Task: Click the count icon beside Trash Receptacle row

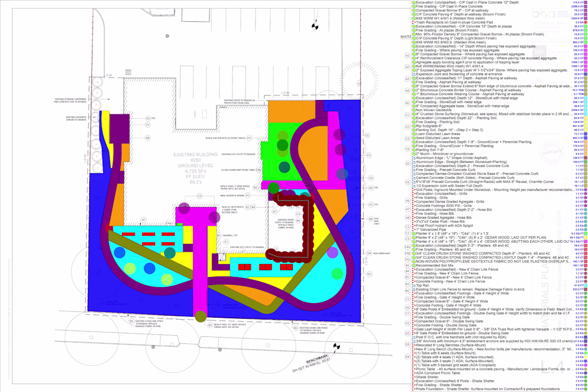Action: 414,22
